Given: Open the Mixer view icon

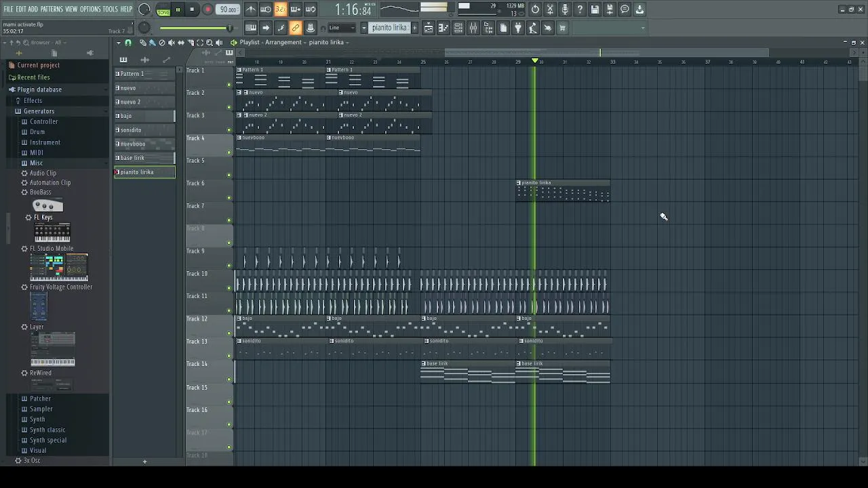Looking at the screenshot, I should coord(473,28).
